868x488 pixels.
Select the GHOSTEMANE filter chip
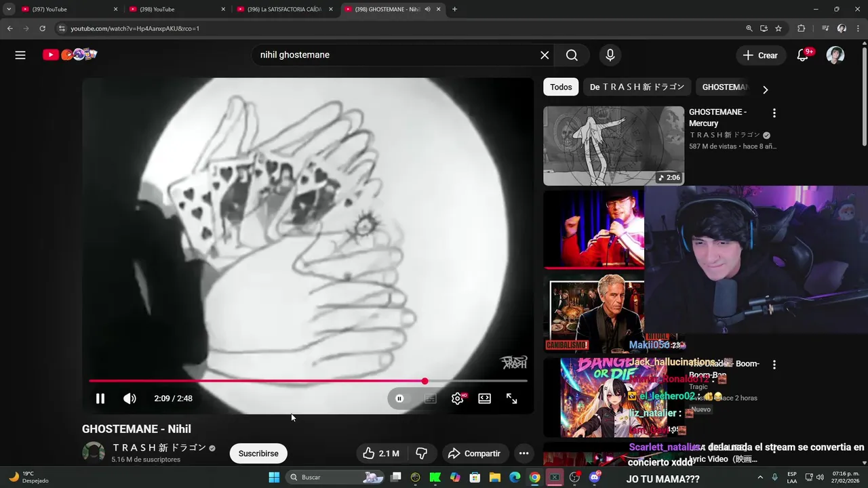pyautogui.click(x=724, y=87)
